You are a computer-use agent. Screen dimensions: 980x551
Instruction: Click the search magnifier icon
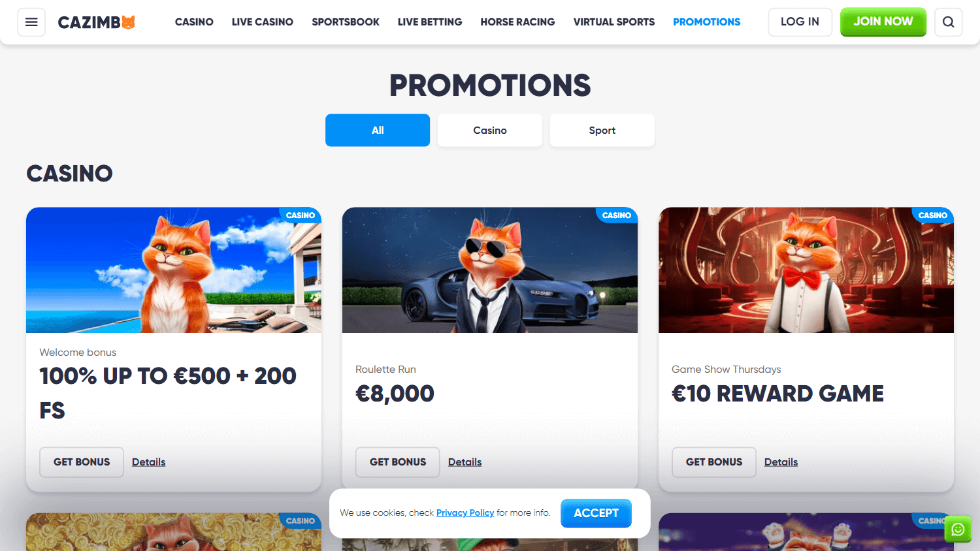click(948, 22)
